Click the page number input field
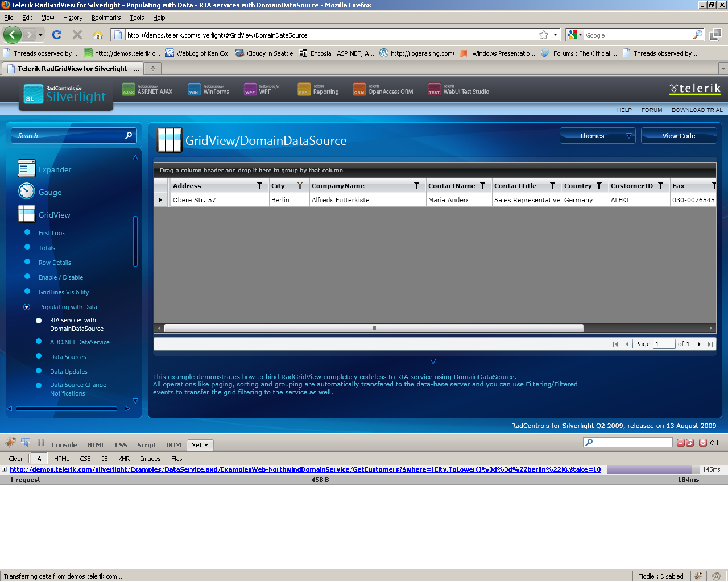Screen dimensions: 728x582 click(x=664, y=344)
